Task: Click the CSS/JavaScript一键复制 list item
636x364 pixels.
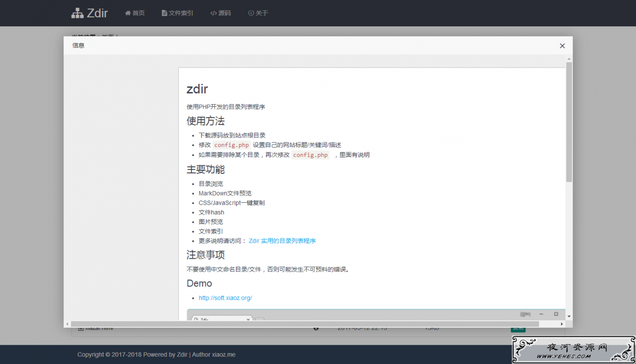Action: pyautogui.click(x=232, y=203)
